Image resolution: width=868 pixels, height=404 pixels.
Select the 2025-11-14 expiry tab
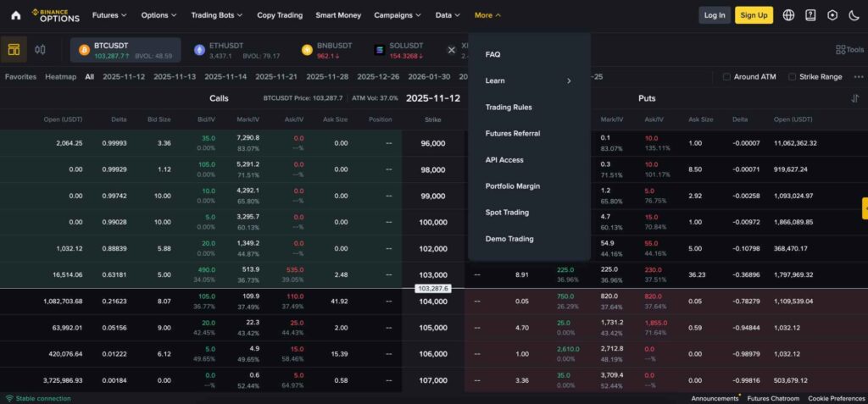225,77
